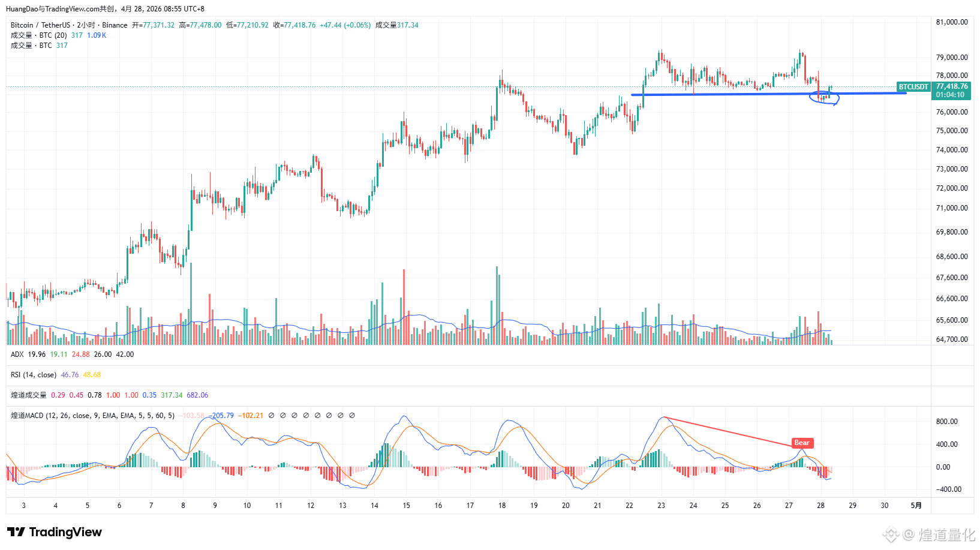Image resolution: width=980 pixels, height=550 pixels.
Task: Select the low value 低=77,210.92
Action: point(247,25)
